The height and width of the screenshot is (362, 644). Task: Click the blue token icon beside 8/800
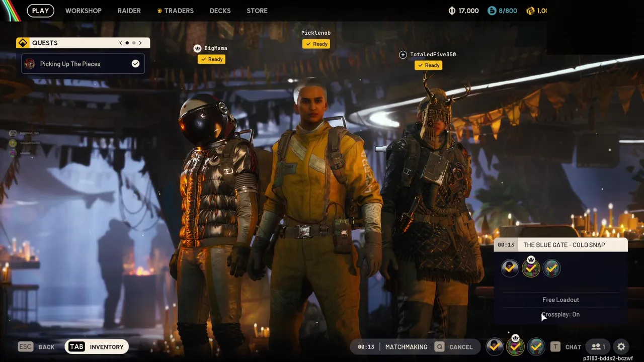click(492, 11)
